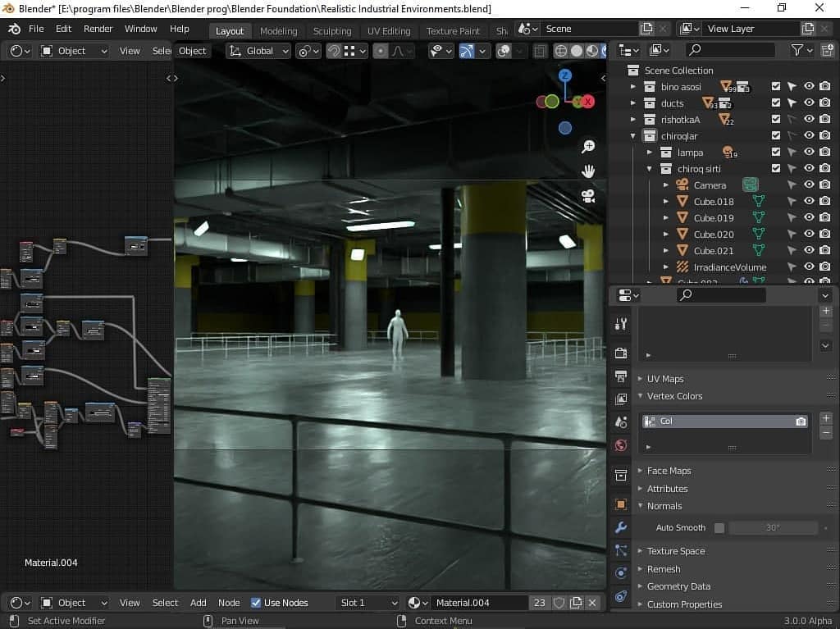Expand the bino asosi collection

[x=633, y=86]
